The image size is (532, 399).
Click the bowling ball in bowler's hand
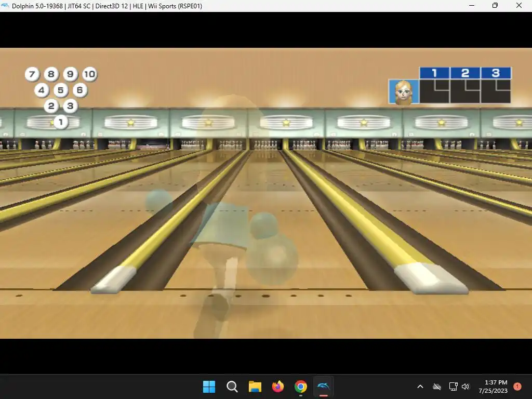click(271, 259)
